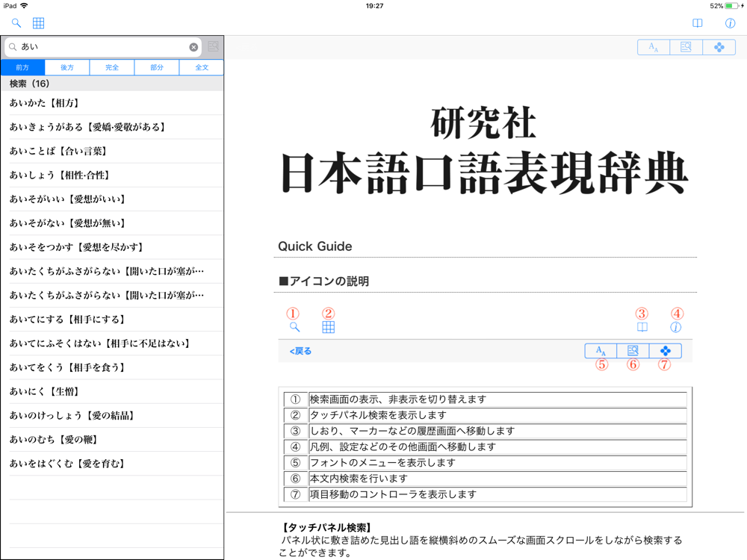
Task: Open entry あいかた【相方】
Action: click(x=112, y=103)
